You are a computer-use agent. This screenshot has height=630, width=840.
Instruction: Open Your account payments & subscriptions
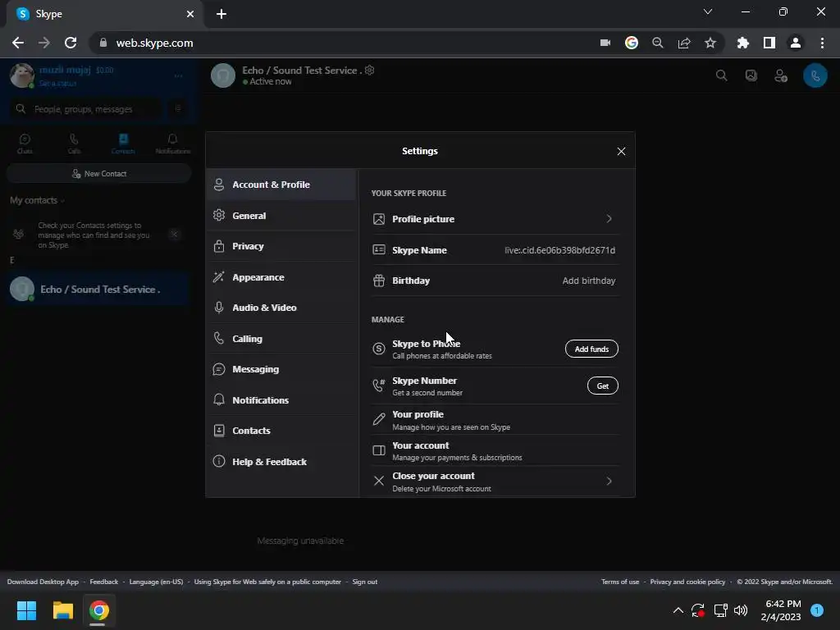point(495,450)
